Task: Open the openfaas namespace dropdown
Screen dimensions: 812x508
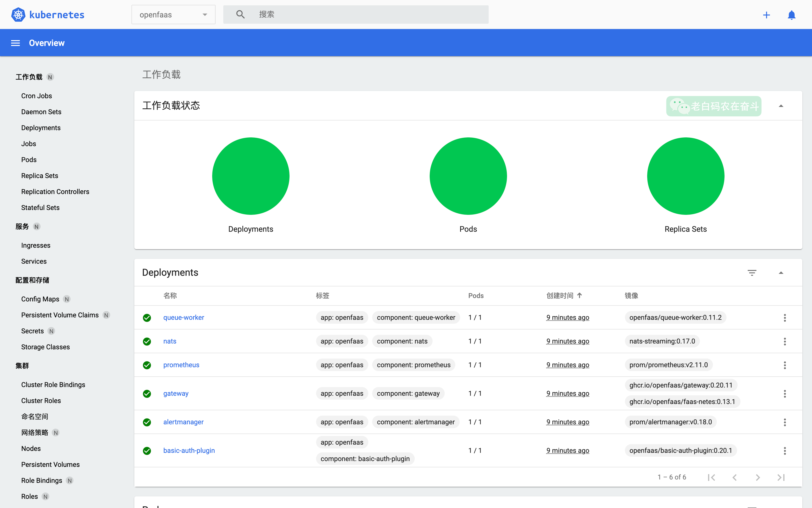Action: point(173,15)
